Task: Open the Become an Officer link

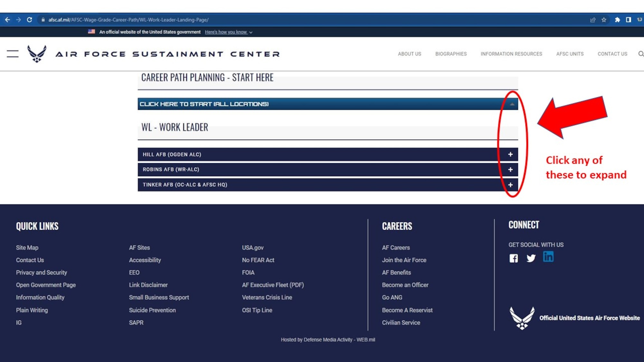Action: pos(405,285)
